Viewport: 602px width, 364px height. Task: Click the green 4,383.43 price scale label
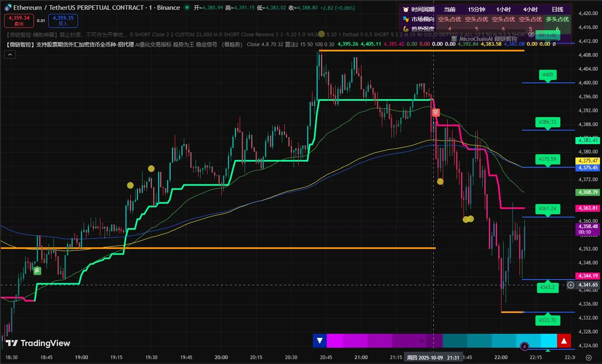point(588,140)
